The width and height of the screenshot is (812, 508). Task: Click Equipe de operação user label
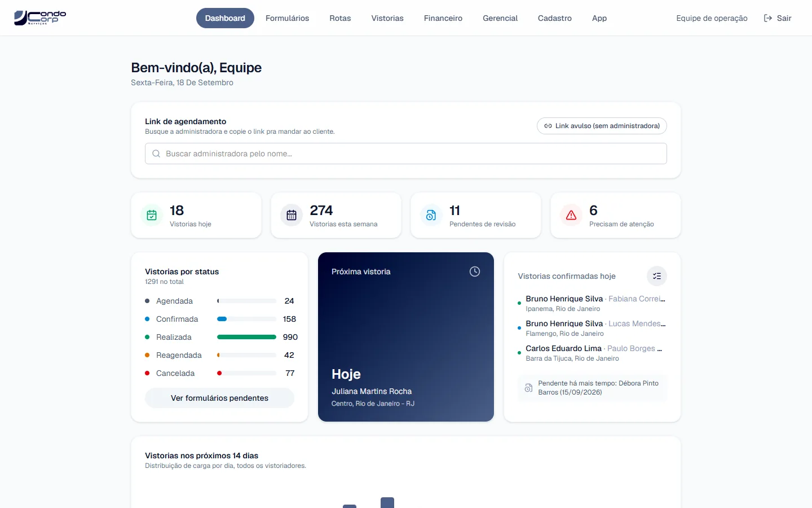pos(712,18)
